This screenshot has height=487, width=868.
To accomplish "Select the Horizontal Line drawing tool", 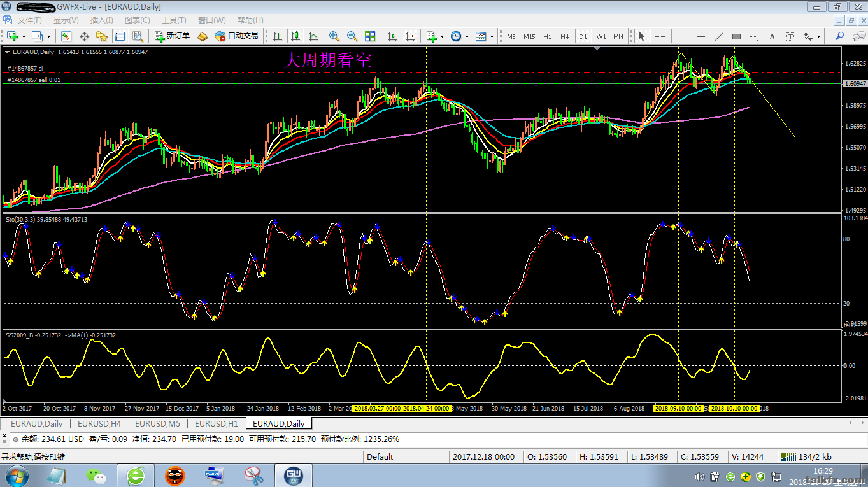I will click(x=701, y=36).
